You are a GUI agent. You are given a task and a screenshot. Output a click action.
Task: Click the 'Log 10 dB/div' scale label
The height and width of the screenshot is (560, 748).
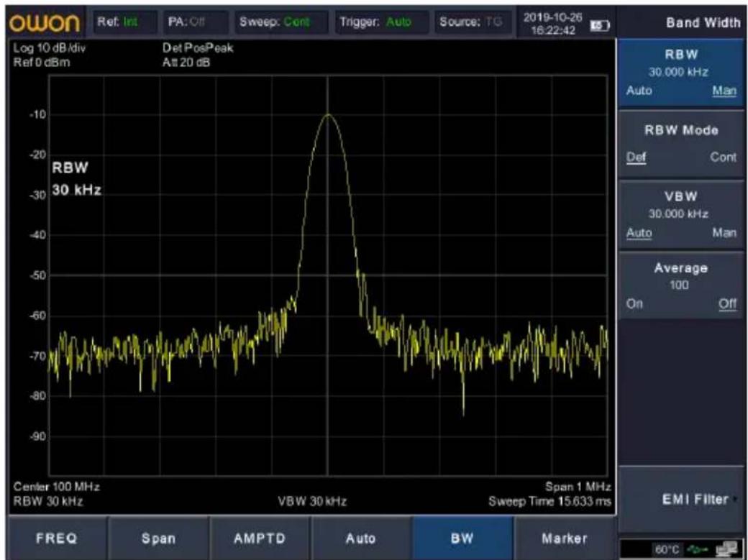[49, 48]
